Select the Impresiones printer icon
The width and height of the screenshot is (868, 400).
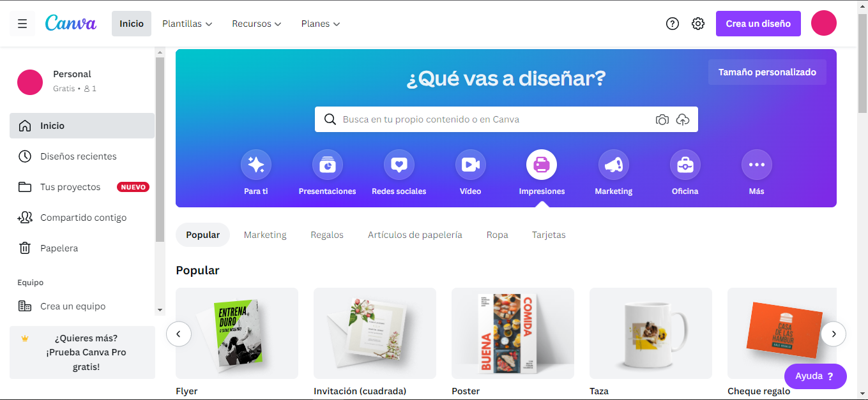(x=542, y=165)
